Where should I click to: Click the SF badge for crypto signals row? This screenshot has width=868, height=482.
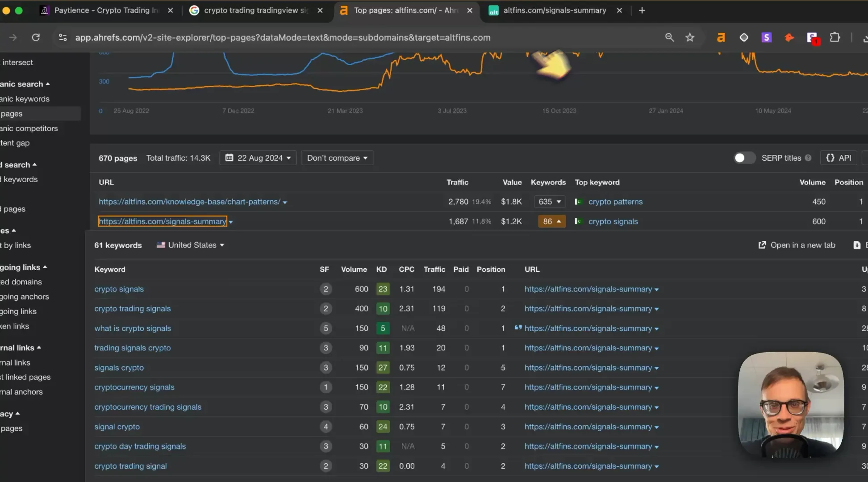point(325,289)
